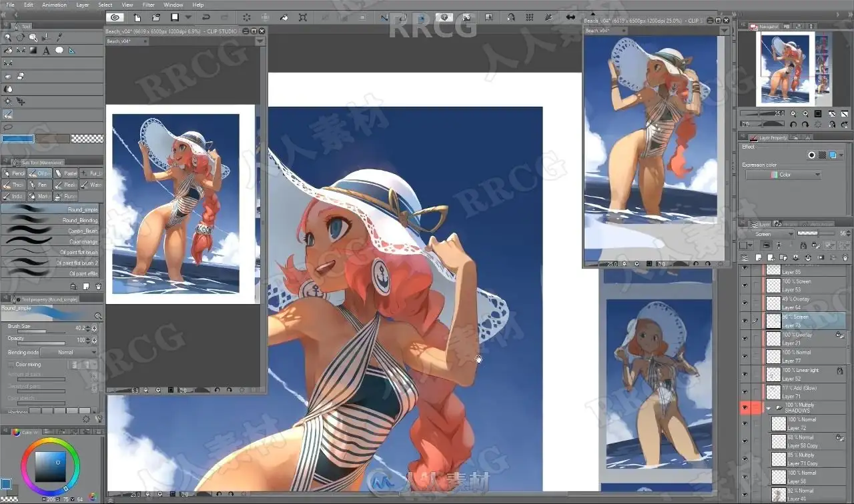Switch to the Pastel sub tool group
Viewport: 854px width, 504px height.
click(x=65, y=173)
